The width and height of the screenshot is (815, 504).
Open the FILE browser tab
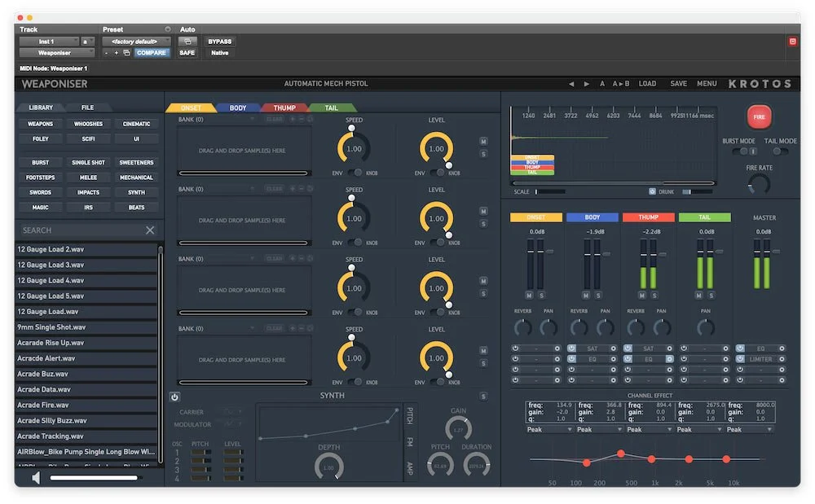tap(87, 107)
